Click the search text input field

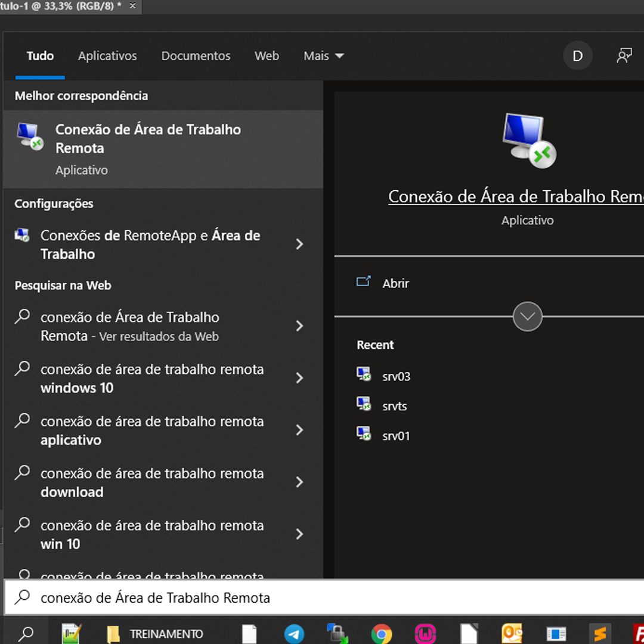pos(322,597)
